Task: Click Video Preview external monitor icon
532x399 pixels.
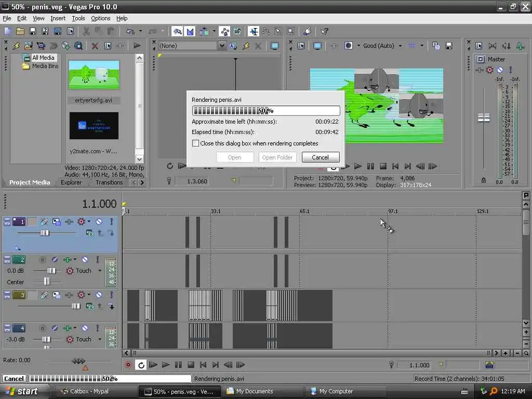Action: coord(317,46)
